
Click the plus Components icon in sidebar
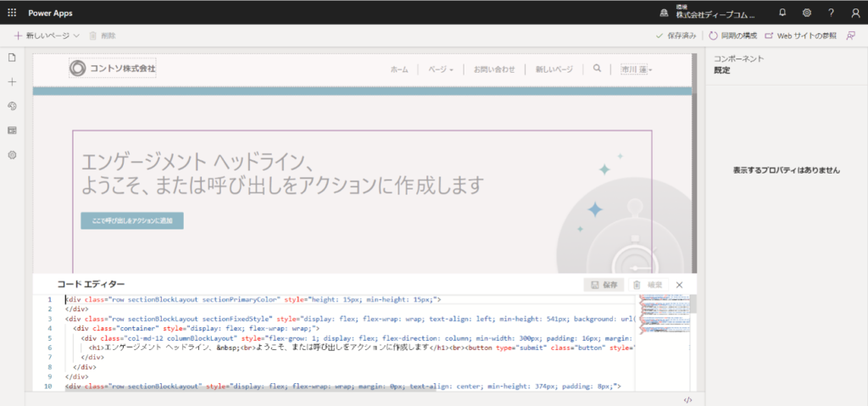[x=12, y=81]
